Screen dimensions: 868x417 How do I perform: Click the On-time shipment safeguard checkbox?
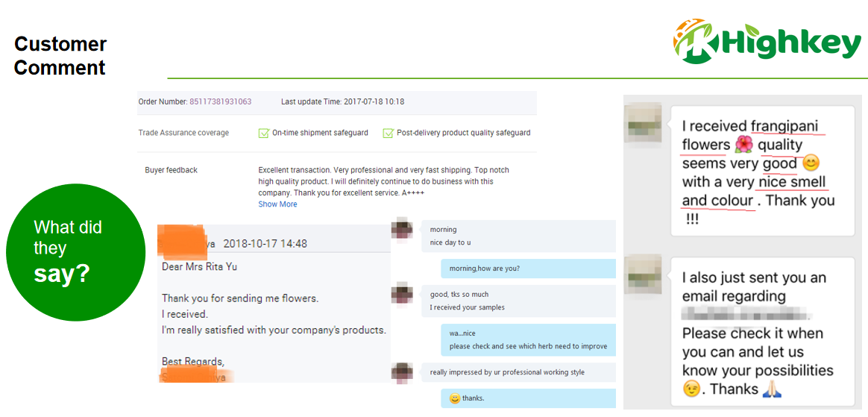coord(263,134)
